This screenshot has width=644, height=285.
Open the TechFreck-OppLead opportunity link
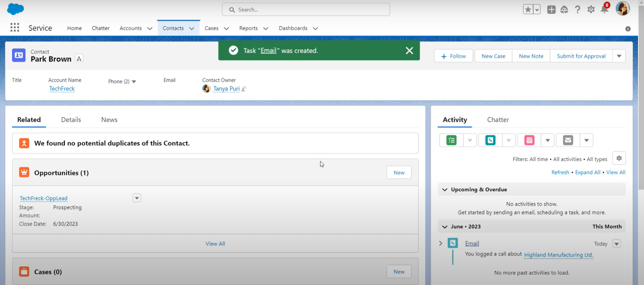point(43,198)
